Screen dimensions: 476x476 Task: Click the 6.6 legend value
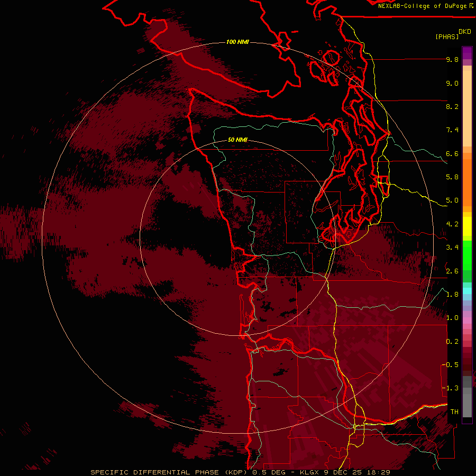[x=452, y=153]
